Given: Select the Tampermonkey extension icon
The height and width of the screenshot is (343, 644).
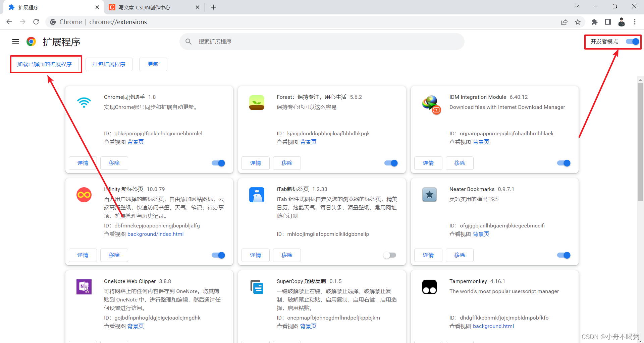Looking at the screenshot, I should pos(429,287).
